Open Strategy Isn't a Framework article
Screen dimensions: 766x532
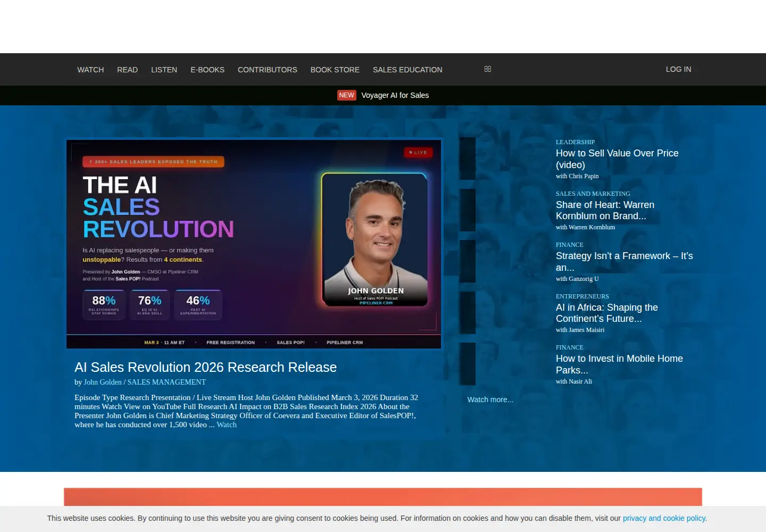point(625,262)
